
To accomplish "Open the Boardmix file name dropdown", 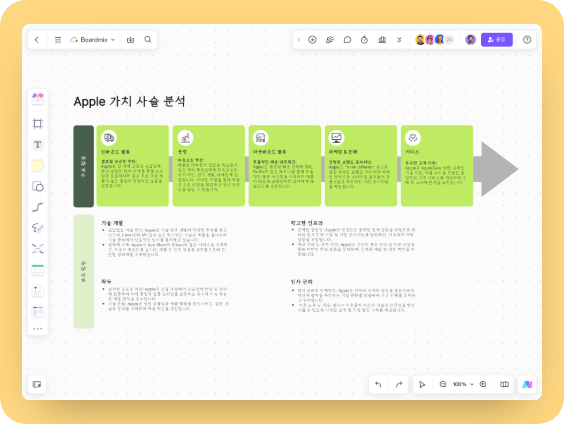I will 93,40.
